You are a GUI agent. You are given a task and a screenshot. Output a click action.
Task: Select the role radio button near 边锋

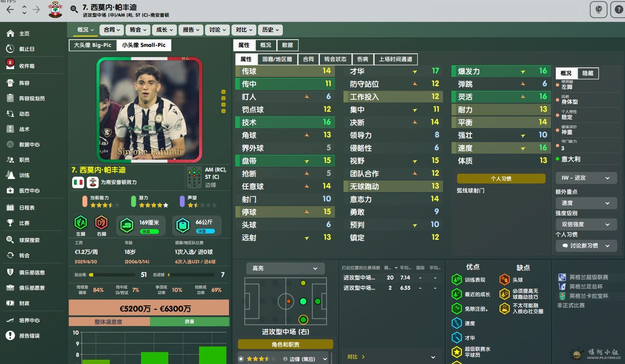point(241,359)
